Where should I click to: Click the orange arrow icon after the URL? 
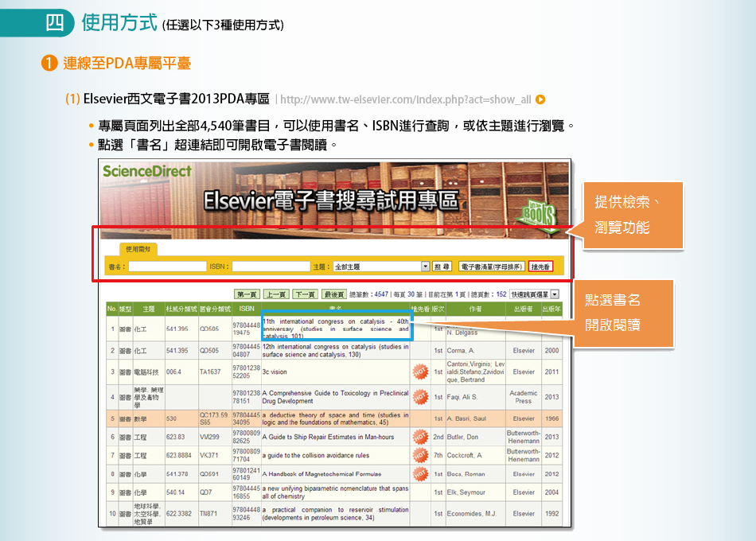click(x=540, y=99)
